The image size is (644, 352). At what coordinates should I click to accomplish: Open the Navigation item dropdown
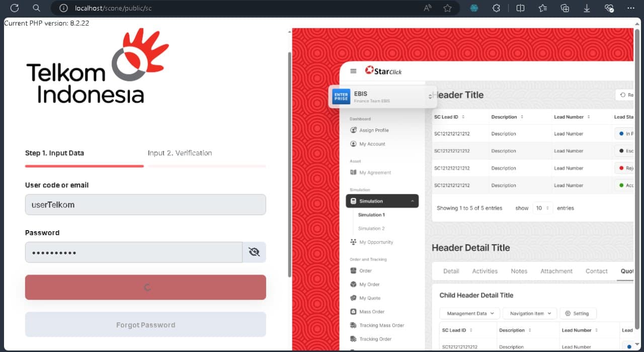[x=530, y=313]
